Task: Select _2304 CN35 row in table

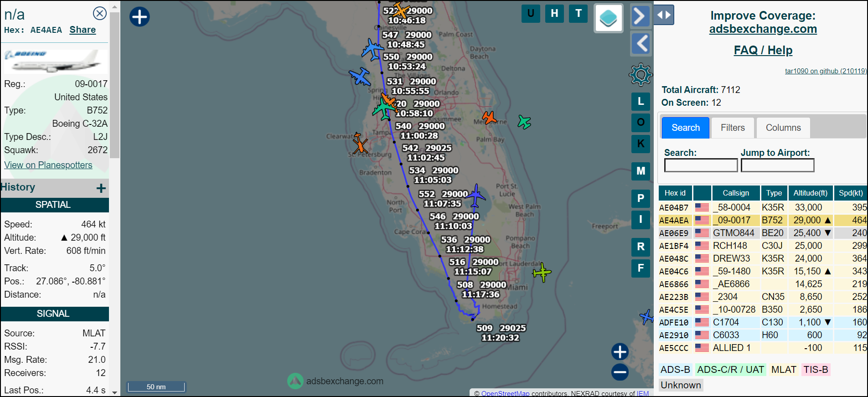Action: click(763, 297)
